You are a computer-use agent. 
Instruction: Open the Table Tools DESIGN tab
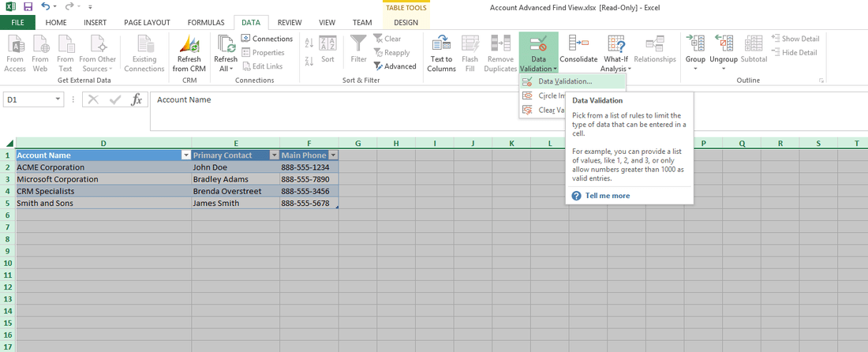(x=406, y=23)
